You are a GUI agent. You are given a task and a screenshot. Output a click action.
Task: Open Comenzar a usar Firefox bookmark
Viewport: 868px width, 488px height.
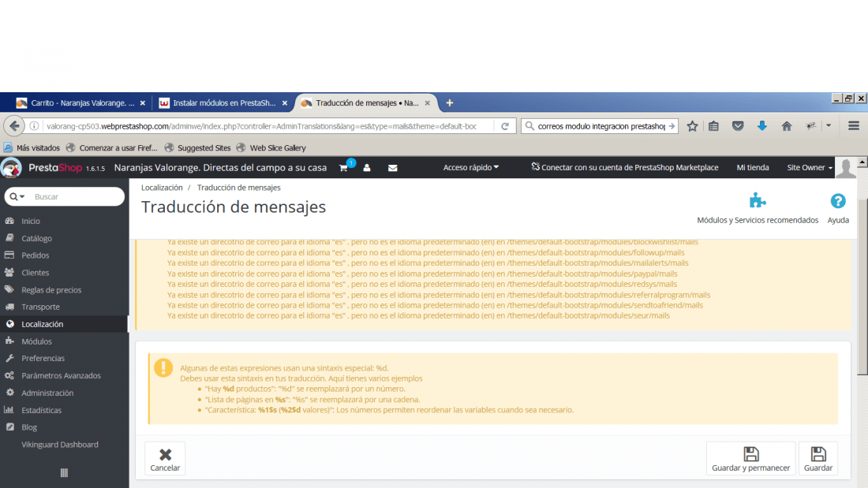[x=112, y=147]
